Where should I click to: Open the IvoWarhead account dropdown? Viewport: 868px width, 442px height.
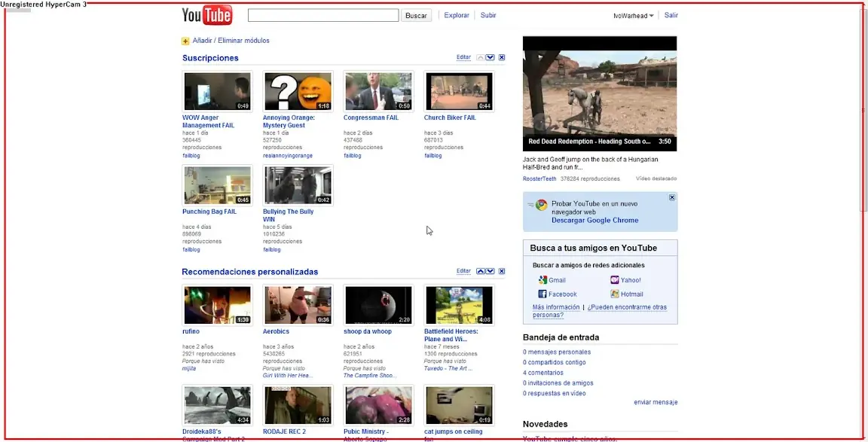634,16
